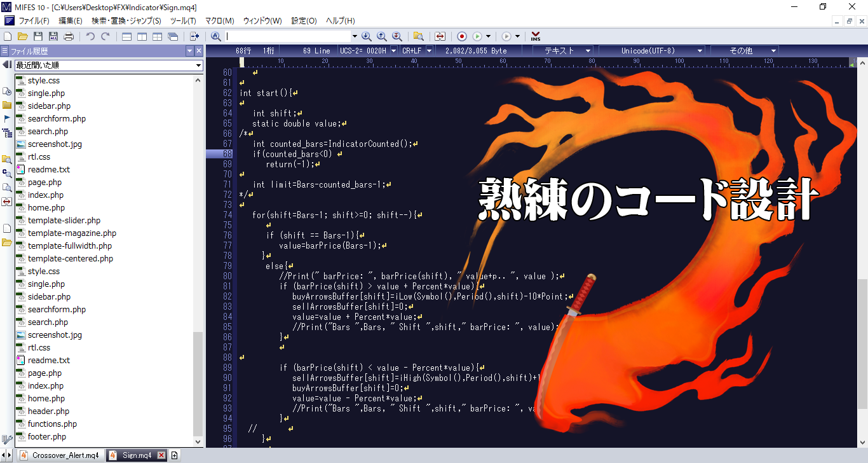
Task: Print the document using the printer icon
Action: click(x=69, y=37)
